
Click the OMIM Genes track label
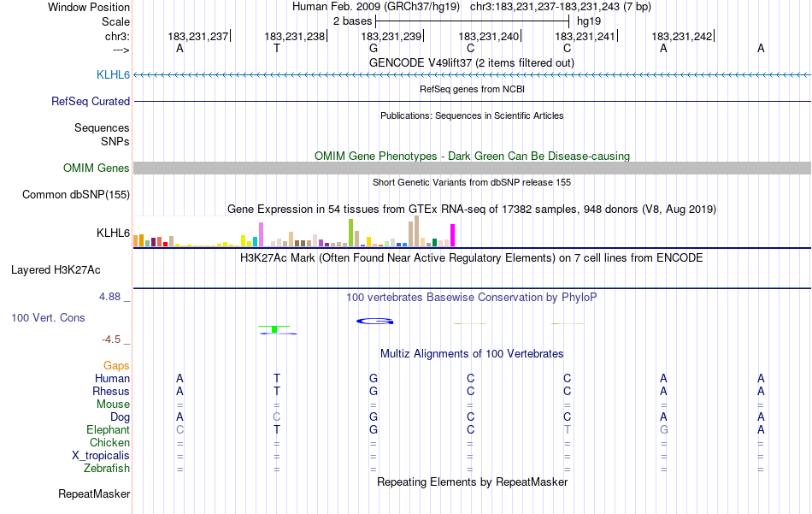[97, 168]
